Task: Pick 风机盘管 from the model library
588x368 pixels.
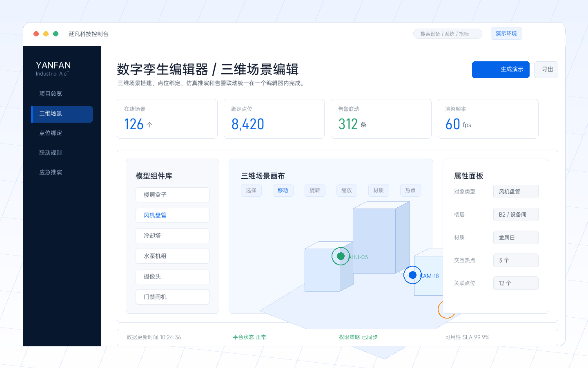Action: [x=172, y=215]
